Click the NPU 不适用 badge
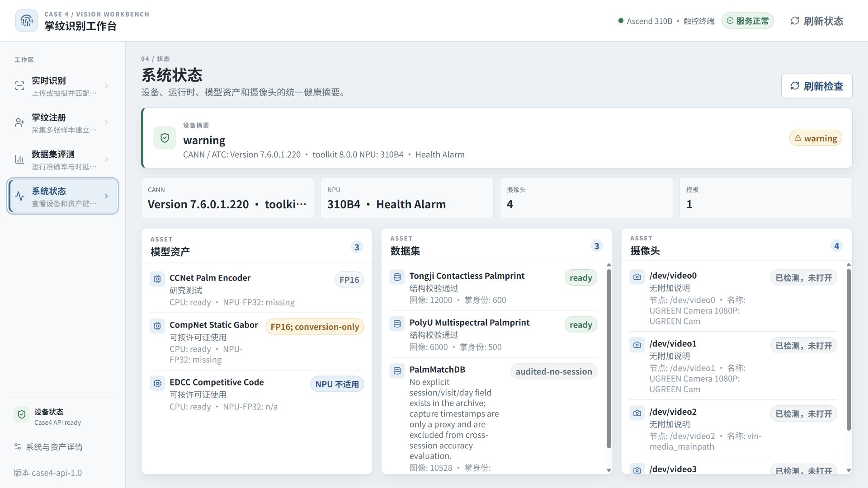Image resolution: width=868 pixels, height=488 pixels. 337,384
